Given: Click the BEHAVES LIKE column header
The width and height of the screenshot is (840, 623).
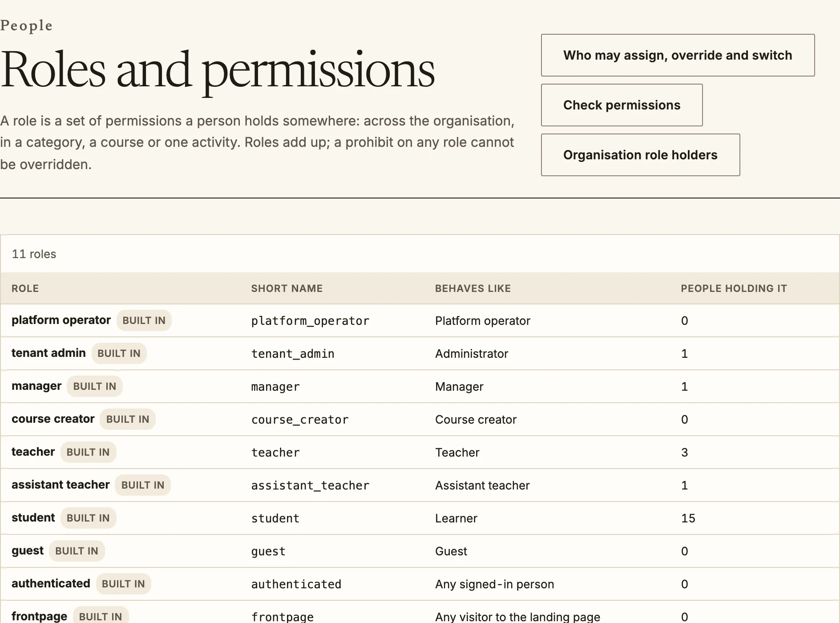Looking at the screenshot, I should point(473,288).
